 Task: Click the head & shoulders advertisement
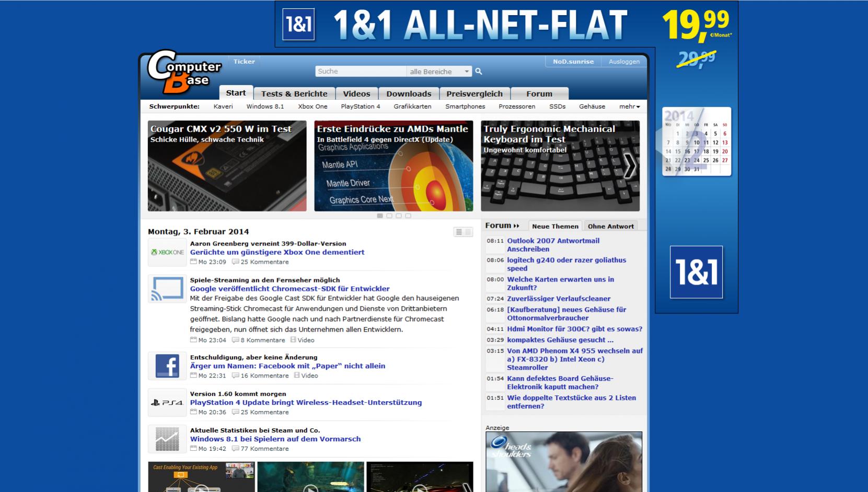click(x=564, y=462)
